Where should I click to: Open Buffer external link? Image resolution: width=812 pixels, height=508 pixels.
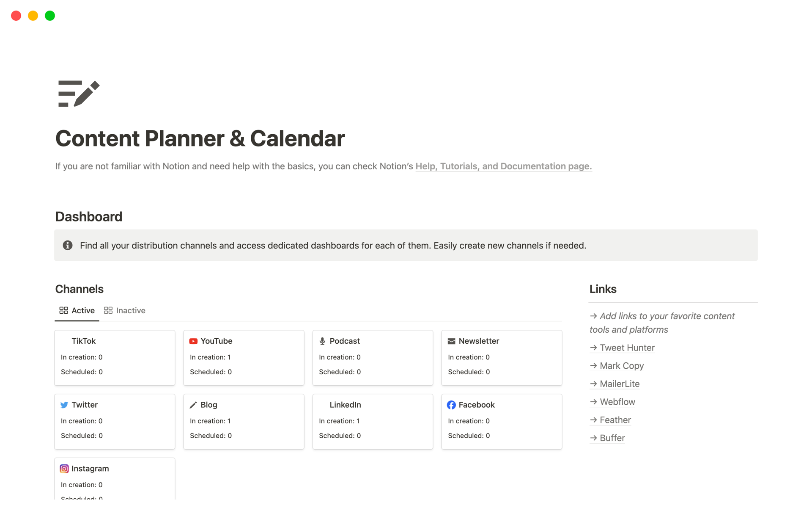click(x=612, y=438)
